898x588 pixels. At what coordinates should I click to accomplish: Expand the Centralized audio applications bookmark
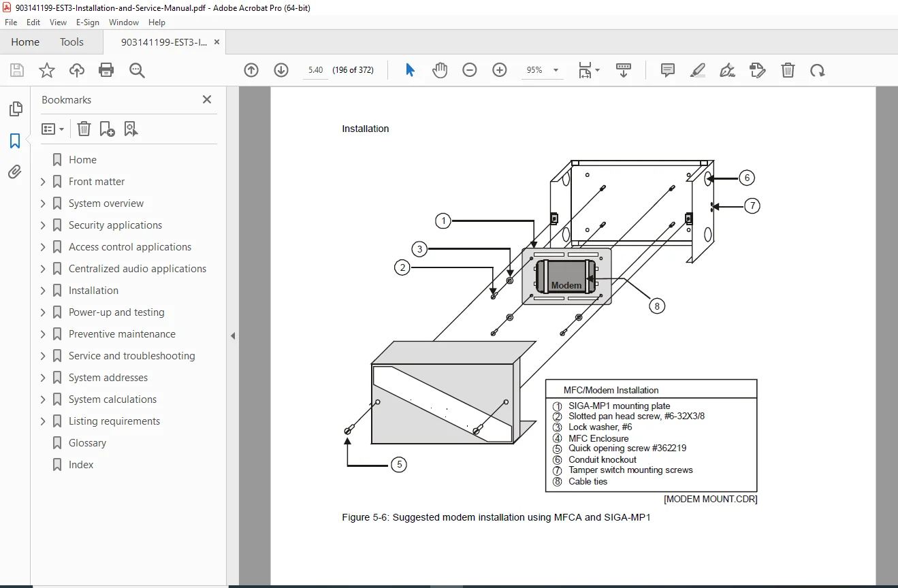coord(43,269)
